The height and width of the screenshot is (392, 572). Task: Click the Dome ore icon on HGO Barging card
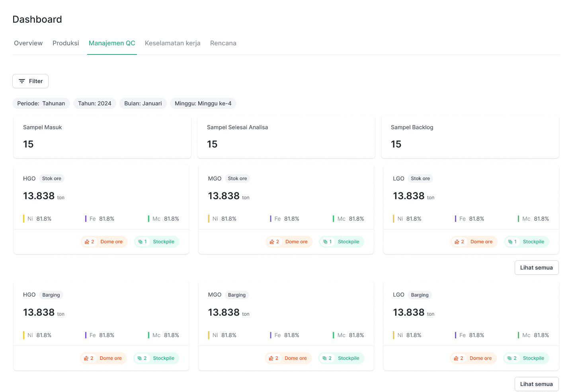pyautogui.click(x=87, y=358)
